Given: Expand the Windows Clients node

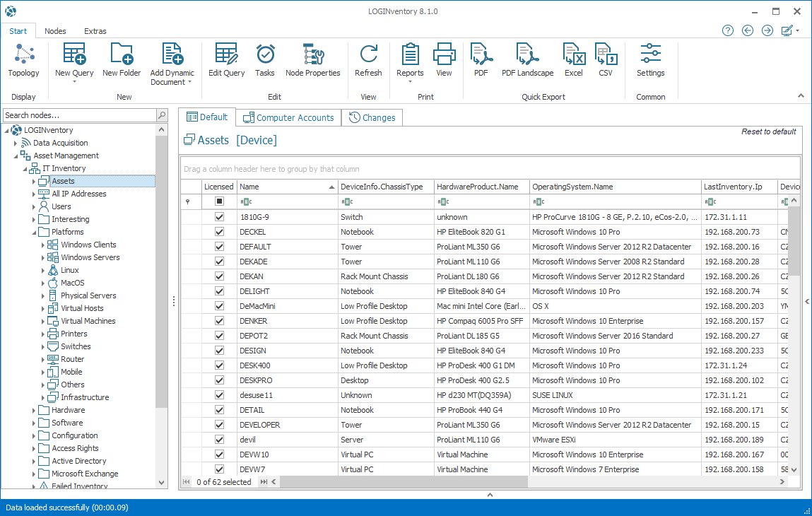Looking at the screenshot, I should [x=43, y=245].
